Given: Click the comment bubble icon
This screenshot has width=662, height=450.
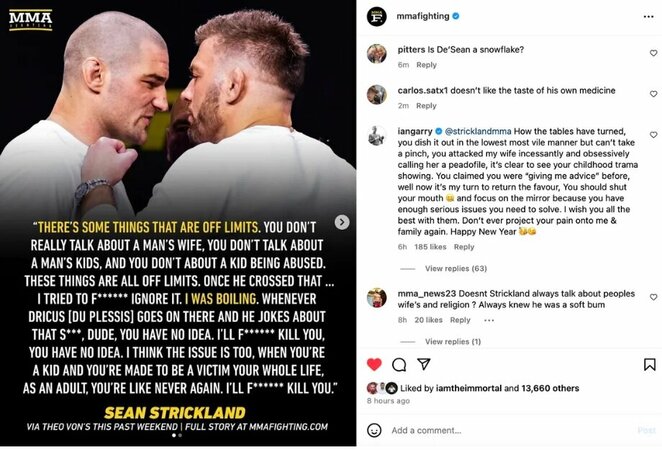Looking at the screenshot, I should (399, 365).
